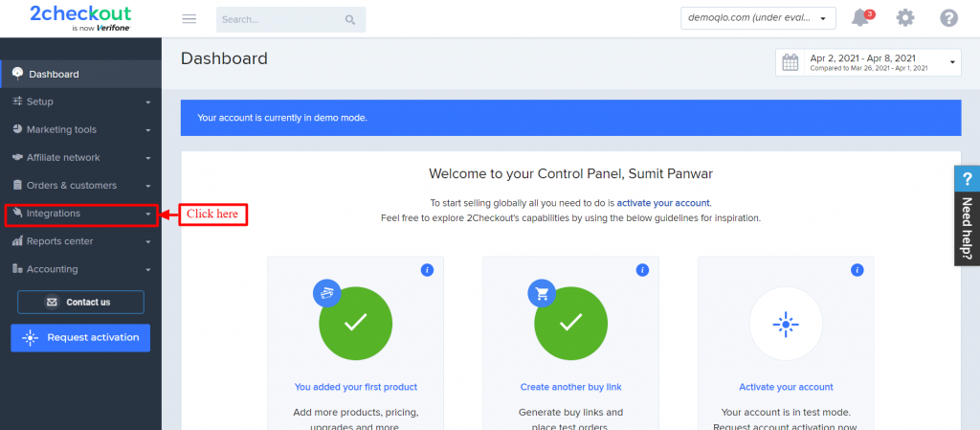Screen dimensions: 980x430
Task: Open the date range dropdown
Action: (868, 62)
